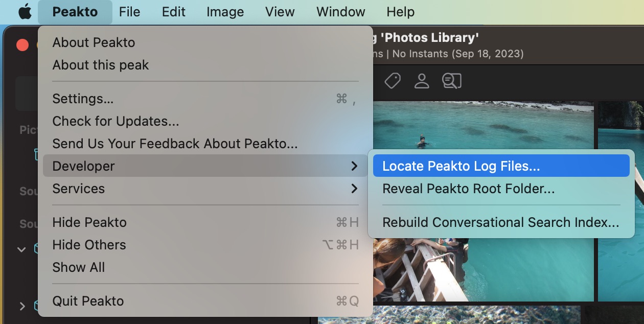The width and height of the screenshot is (644, 324).
Task: Click the people icon in toolbar
Action: pos(422,81)
